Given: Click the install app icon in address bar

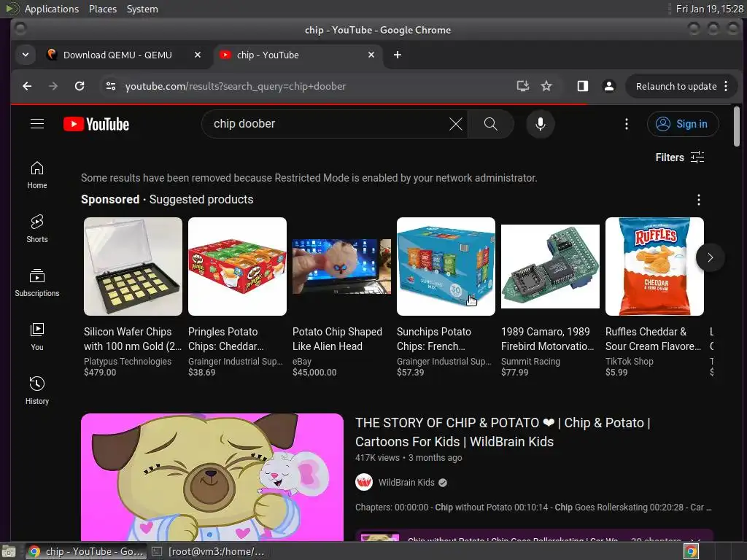Looking at the screenshot, I should [x=522, y=86].
